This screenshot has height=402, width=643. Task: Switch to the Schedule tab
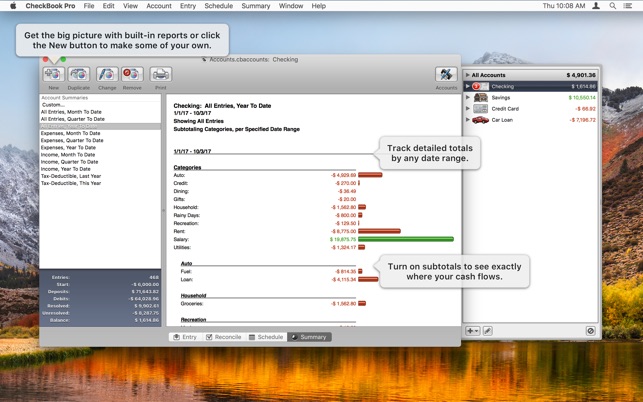pos(266,337)
